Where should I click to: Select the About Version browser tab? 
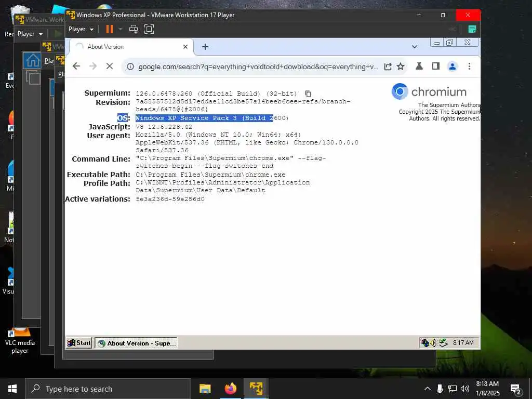pyautogui.click(x=131, y=47)
